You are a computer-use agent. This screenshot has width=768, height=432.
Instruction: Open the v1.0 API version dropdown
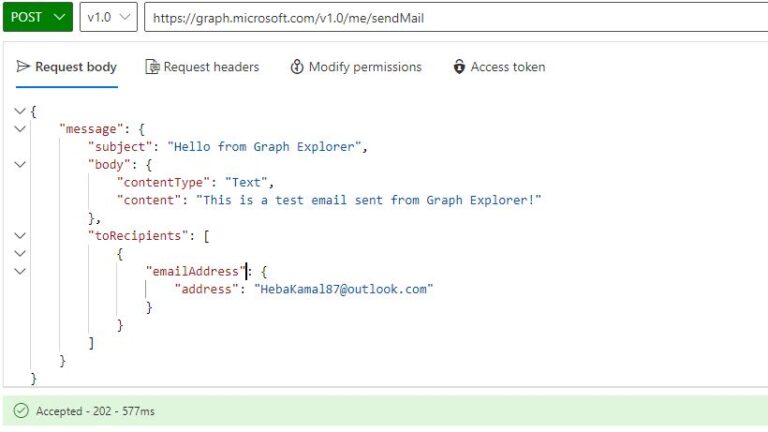click(x=107, y=17)
